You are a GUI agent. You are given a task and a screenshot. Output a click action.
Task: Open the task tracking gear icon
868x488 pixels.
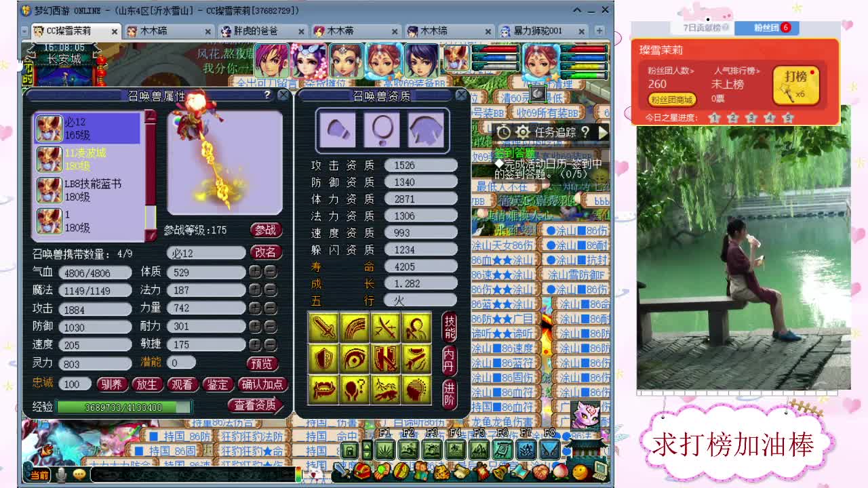tap(522, 132)
